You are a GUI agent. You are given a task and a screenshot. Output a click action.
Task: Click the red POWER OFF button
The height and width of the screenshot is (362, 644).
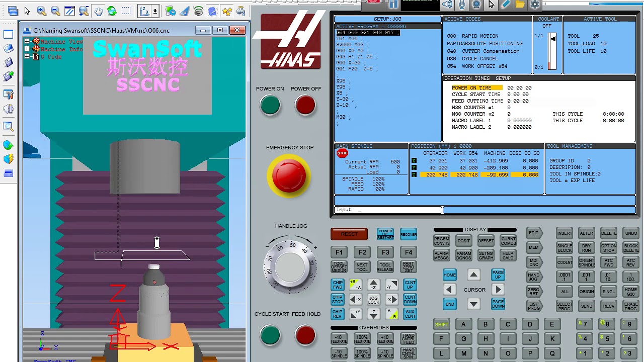click(x=305, y=105)
